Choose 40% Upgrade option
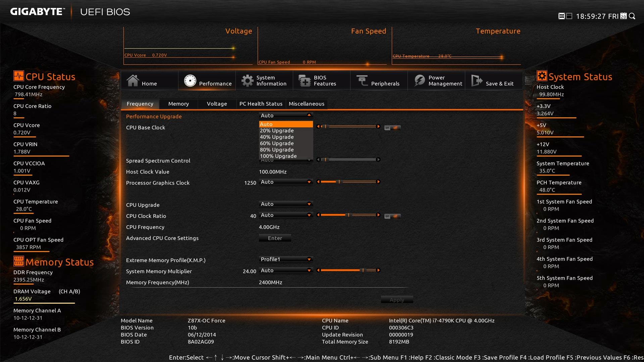644x362 pixels. point(286,137)
